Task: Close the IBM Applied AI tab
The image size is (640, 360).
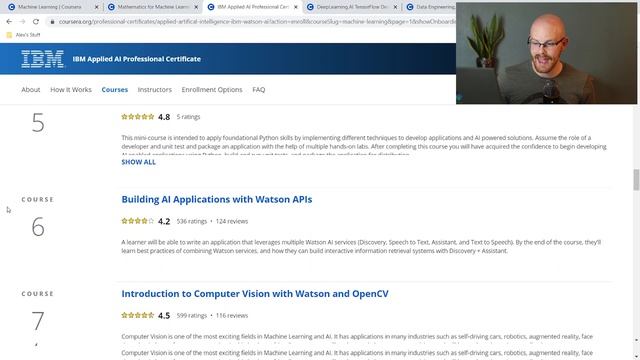Action: pos(296,7)
